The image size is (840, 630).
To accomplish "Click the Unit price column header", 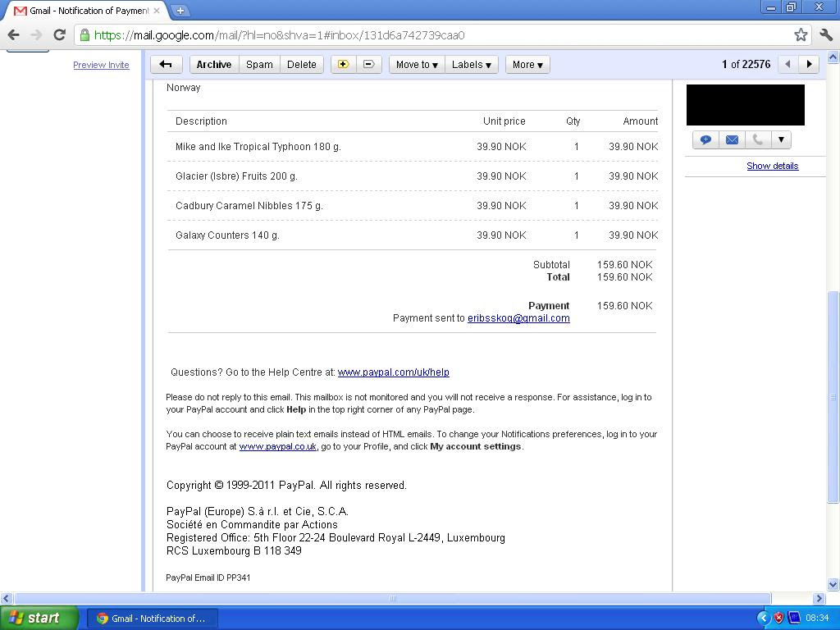I will [x=504, y=121].
